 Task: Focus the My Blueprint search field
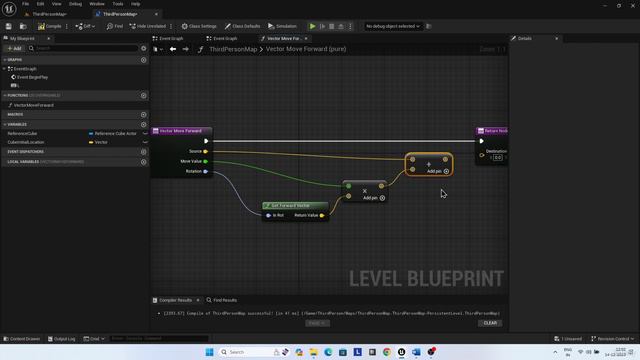point(85,48)
